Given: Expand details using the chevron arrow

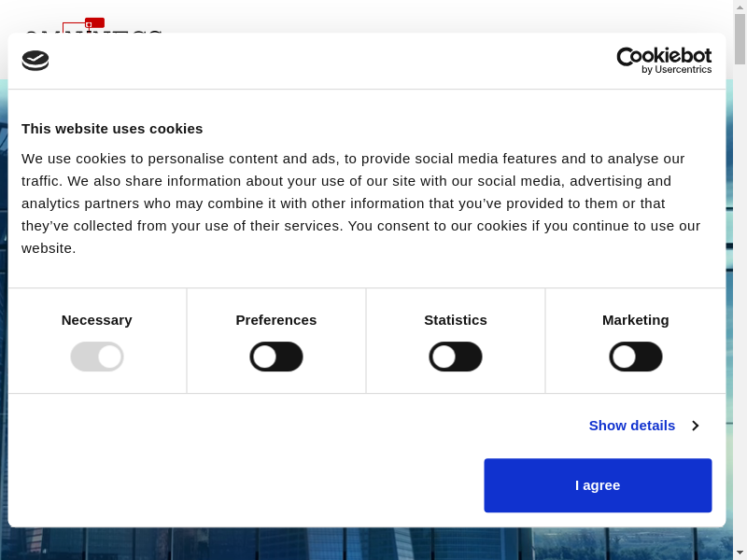Looking at the screenshot, I should click(x=696, y=426).
